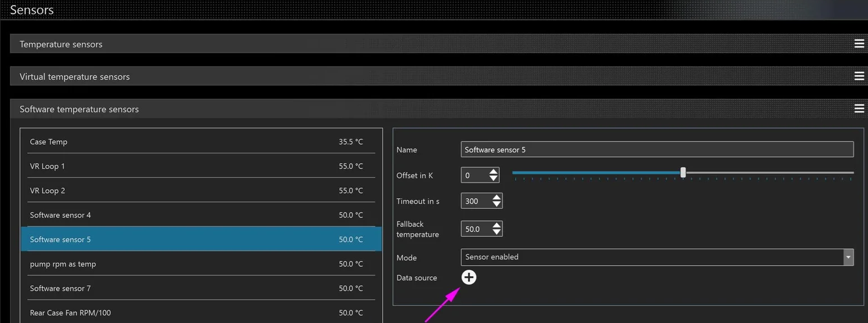Viewport: 868px width, 323px height.
Task: Click the Offset in K slider handle
Action: 683,172
